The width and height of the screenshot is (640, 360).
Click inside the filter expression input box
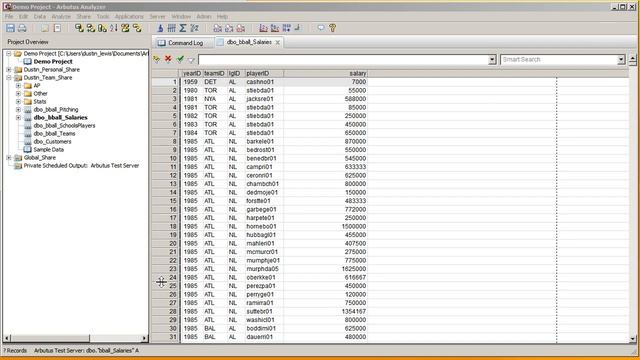tap(343, 60)
